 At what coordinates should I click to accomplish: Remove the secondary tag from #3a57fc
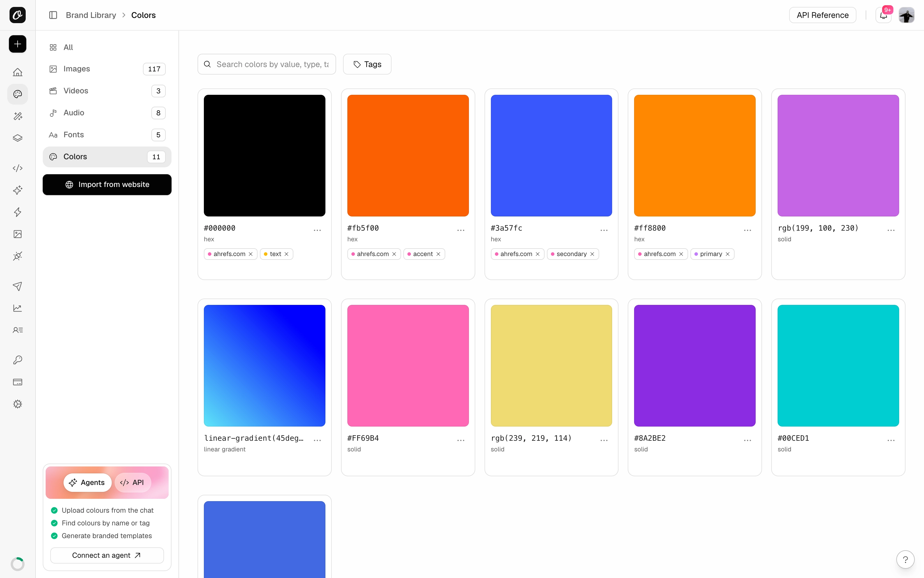pos(592,254)
